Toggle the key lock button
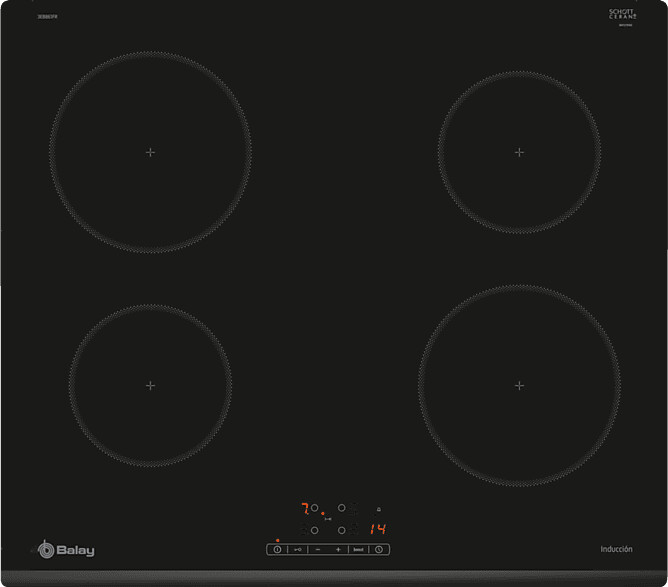This screenshot has width=668, height=587. click(298, 549)
